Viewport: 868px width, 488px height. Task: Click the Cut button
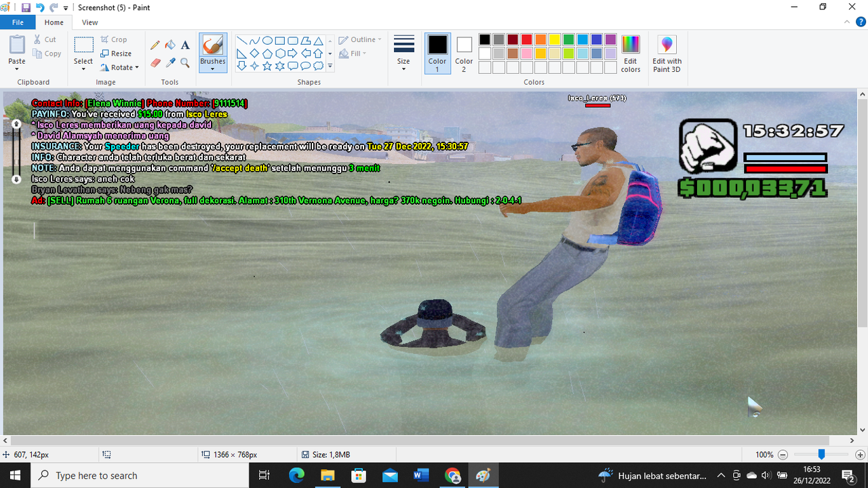click(45, 39)
